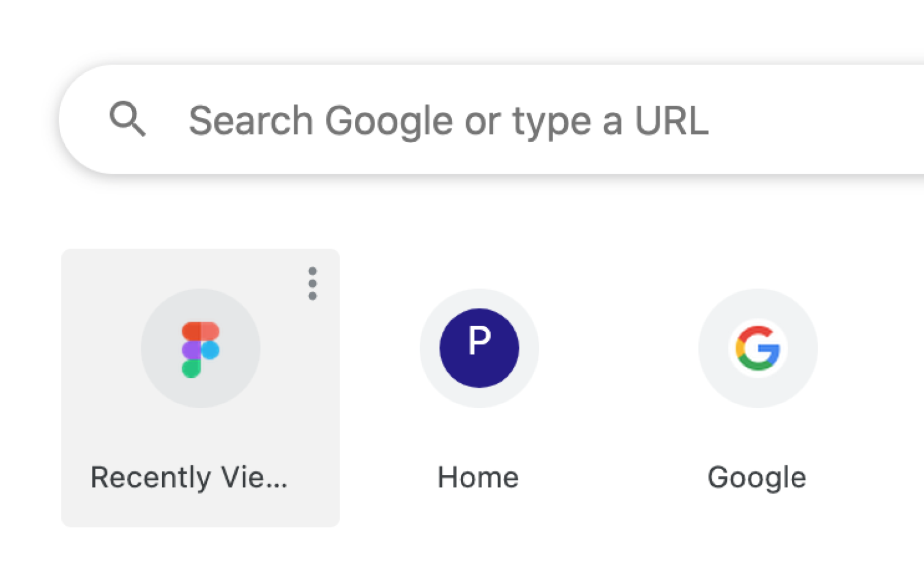Viewport: 924px width, 587px height.
Task: Click the white letter P in the Home icon
Action: pos(480,340)
